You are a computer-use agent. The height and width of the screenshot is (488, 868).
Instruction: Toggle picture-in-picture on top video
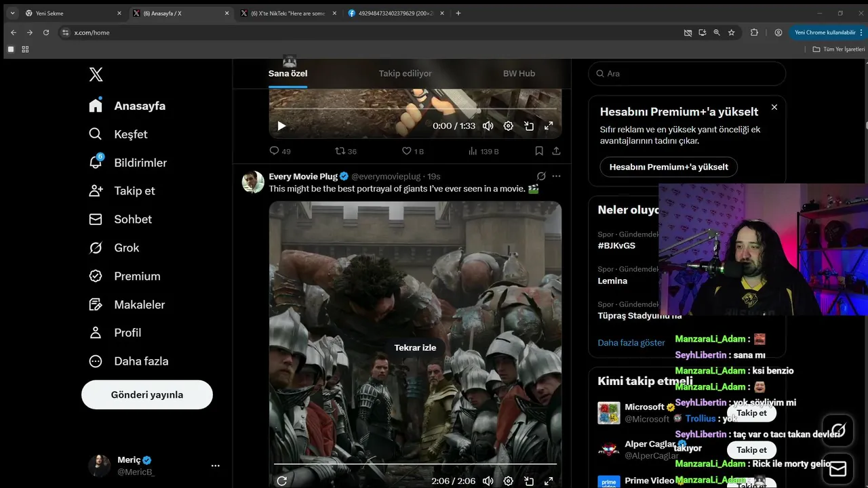pos(528,125)
